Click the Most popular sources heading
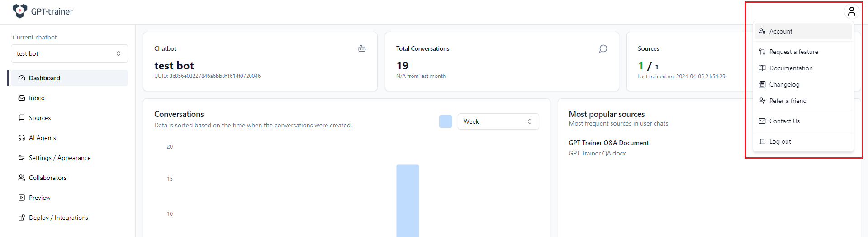Viewport: 868px width, 237px height. pos(607,114)
